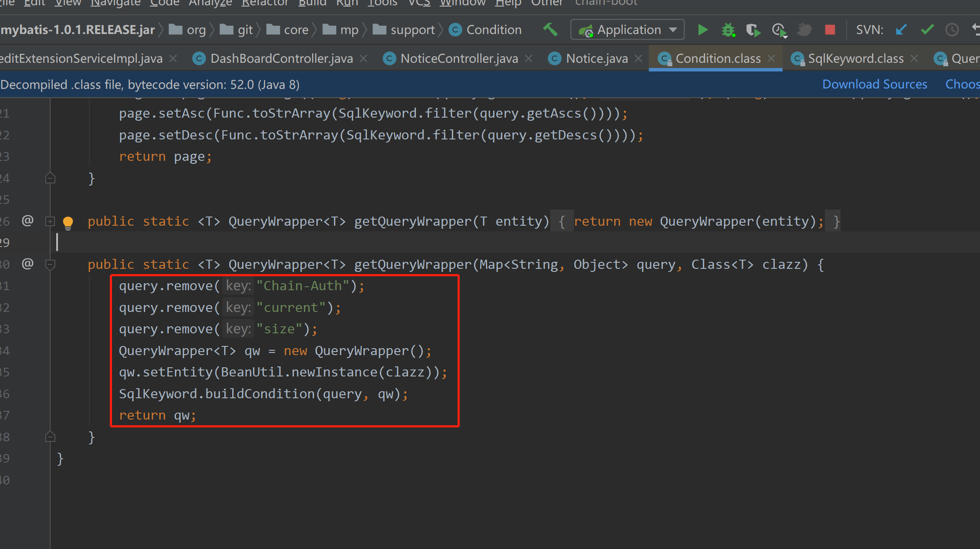Close the Condition.class tab
Image resolution: width=980 pixels, height=549 pixels.
[771, 58]
